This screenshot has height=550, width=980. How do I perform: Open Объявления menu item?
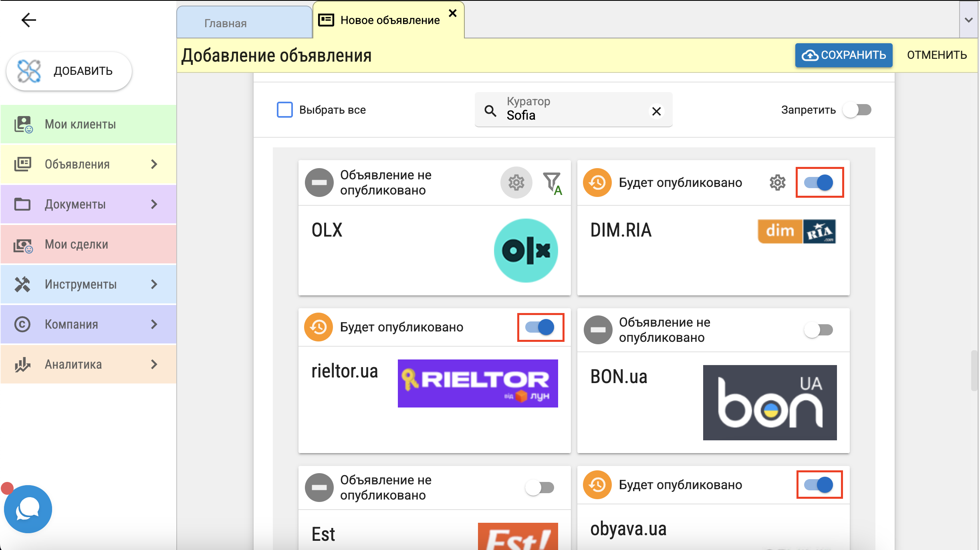88,164
